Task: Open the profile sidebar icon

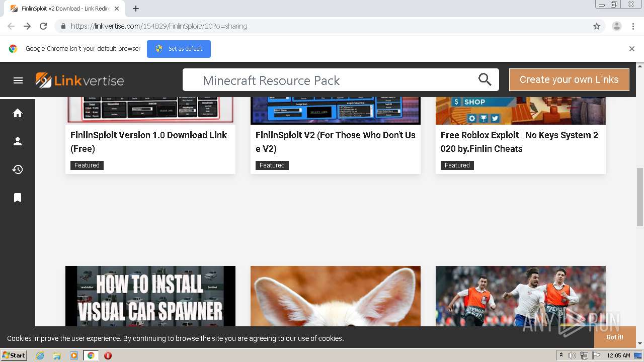Action: (x=18, y=141)
